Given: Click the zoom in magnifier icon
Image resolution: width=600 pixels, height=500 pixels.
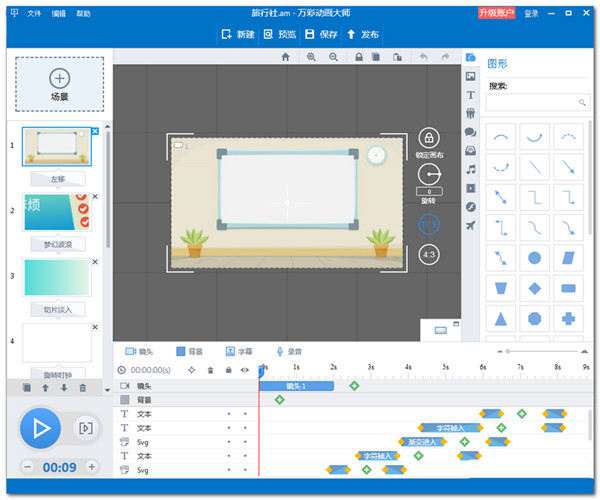Looking at the screenshot, I should pos(311,58).
